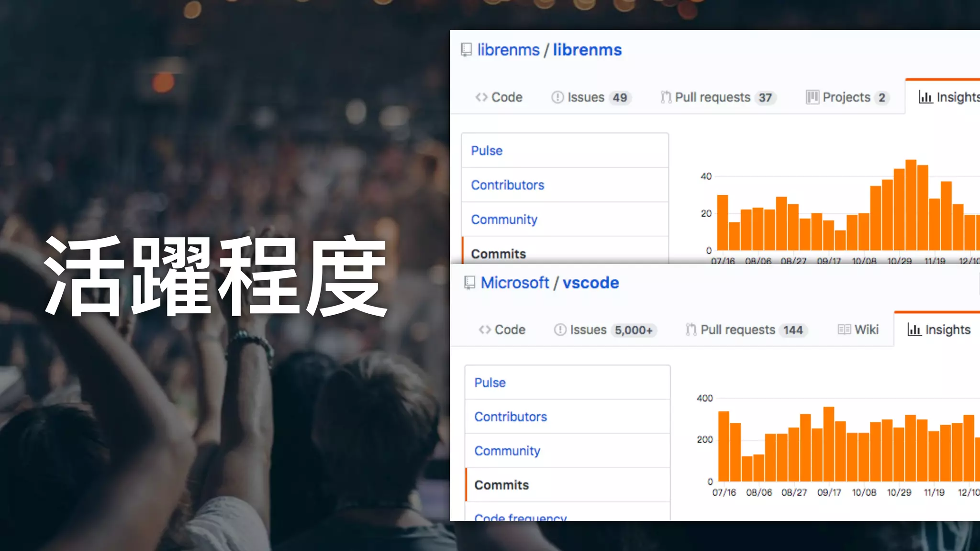Open the librenms Projects tab
This screenshot has height=551, width=980.
pos(847,97)
